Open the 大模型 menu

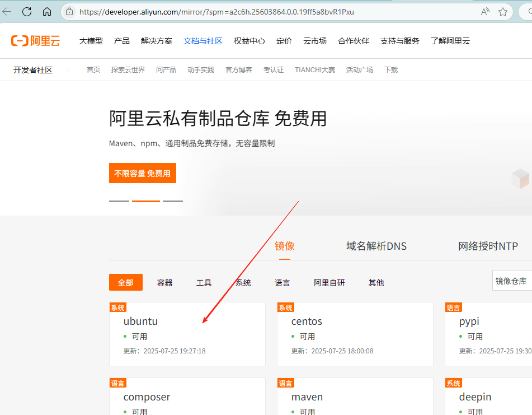point(91,41)
